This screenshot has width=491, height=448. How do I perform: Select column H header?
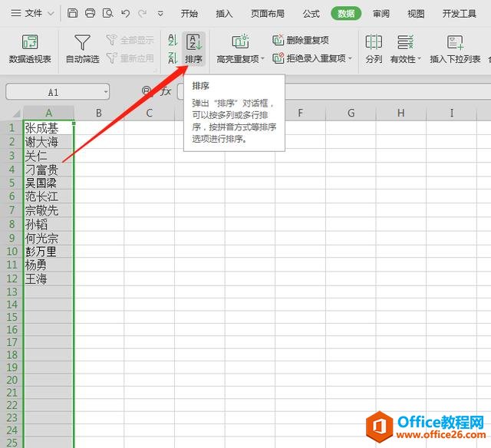click(400, 113)
